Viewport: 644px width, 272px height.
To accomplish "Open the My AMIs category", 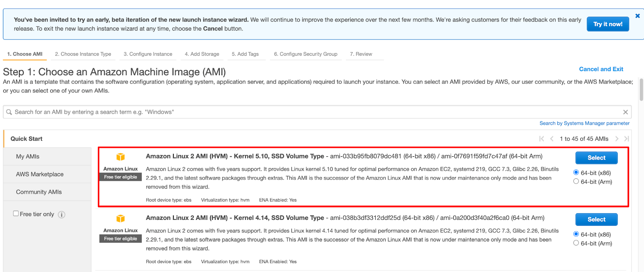I will click(x=47, y=157).
